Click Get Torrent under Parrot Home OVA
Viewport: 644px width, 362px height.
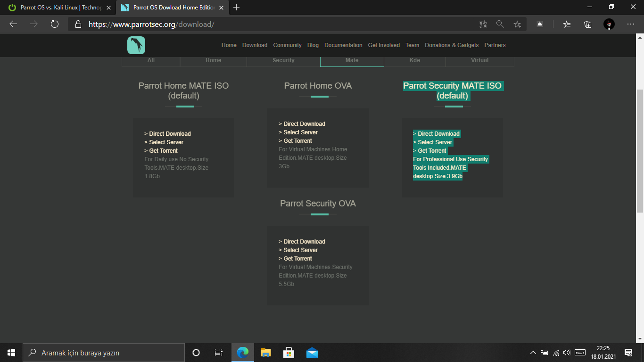point(296,141)
